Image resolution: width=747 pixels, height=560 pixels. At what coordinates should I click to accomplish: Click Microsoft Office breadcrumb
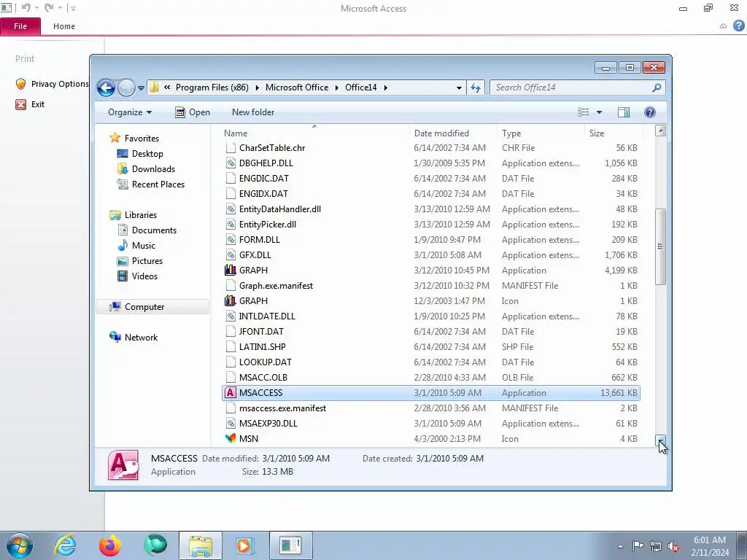(297, 87)
